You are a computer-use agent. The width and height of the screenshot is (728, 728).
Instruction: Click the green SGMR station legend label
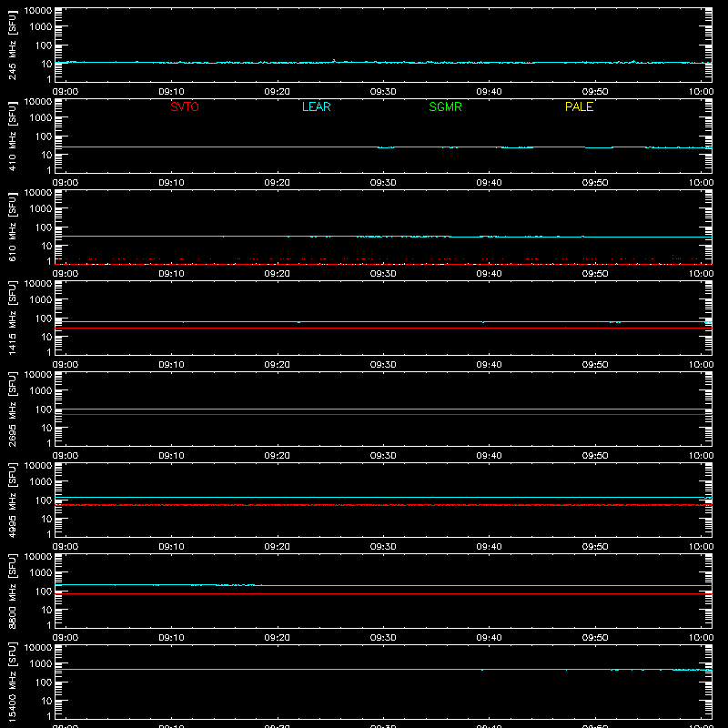pyautogui.click(x=445, y=106)
